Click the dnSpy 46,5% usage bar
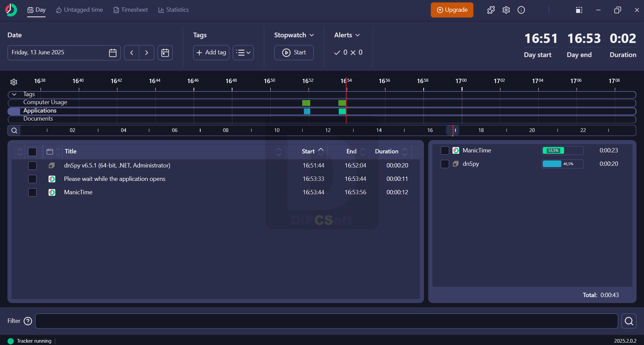644x345 pixels. tap(562, 164)
